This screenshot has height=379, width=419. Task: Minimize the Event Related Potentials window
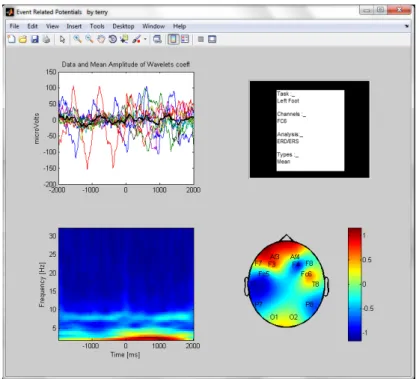pos(367,10)
